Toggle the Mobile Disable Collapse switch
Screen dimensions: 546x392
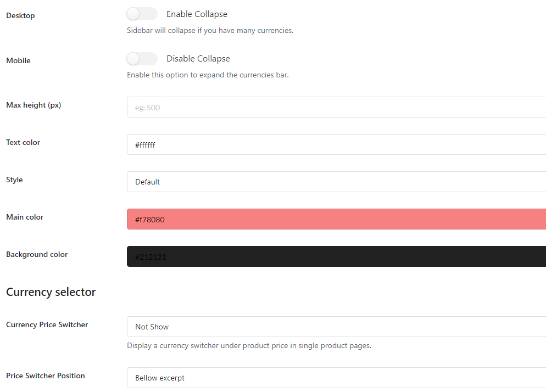point(141,59)
